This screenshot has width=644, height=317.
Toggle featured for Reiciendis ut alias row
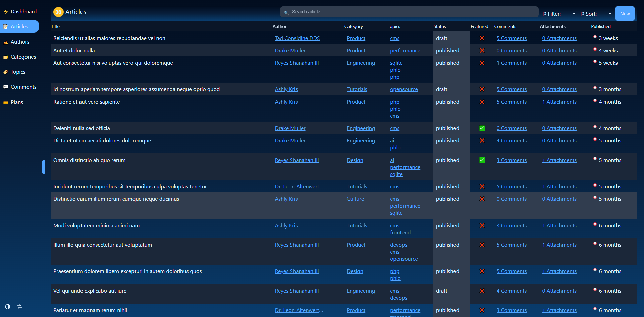pos(482,38)
